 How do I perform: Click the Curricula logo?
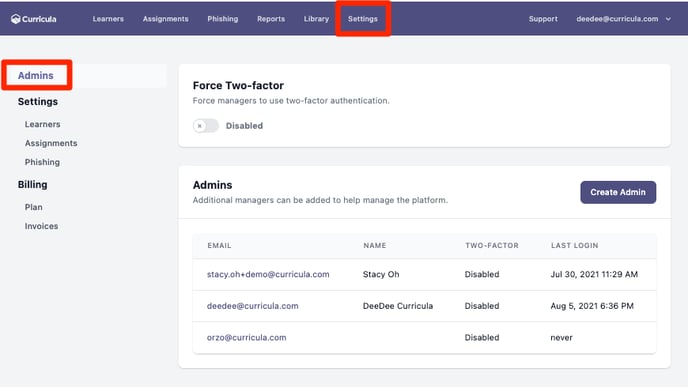pos(34,19)
